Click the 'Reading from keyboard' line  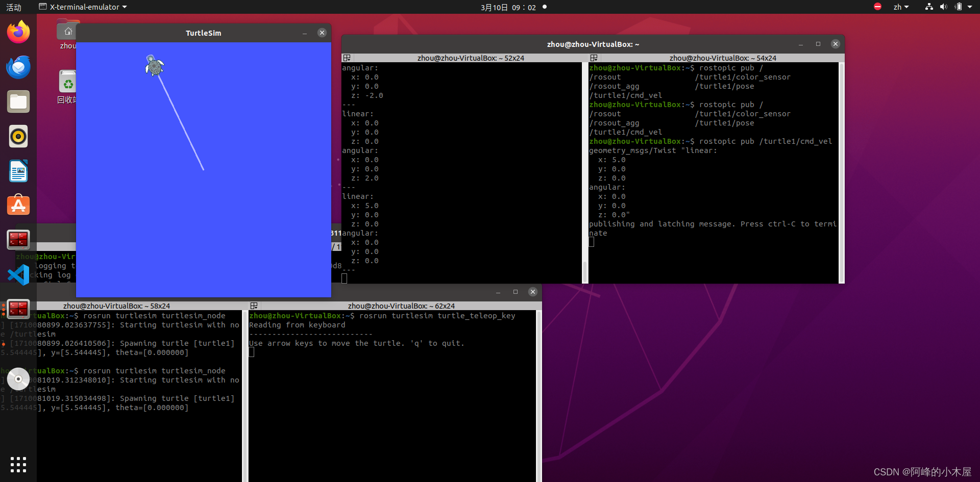coord(297,325)
